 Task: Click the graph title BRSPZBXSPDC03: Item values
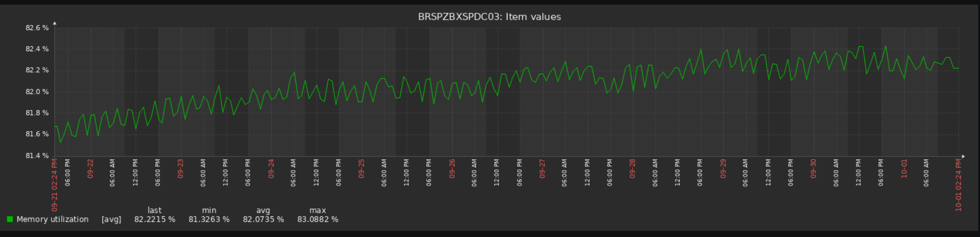(489, 17)
